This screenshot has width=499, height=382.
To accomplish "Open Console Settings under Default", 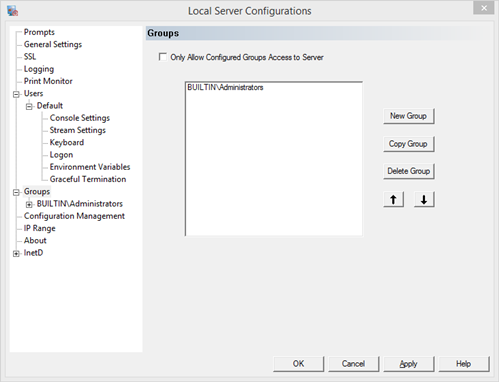I will coord(80,118).
